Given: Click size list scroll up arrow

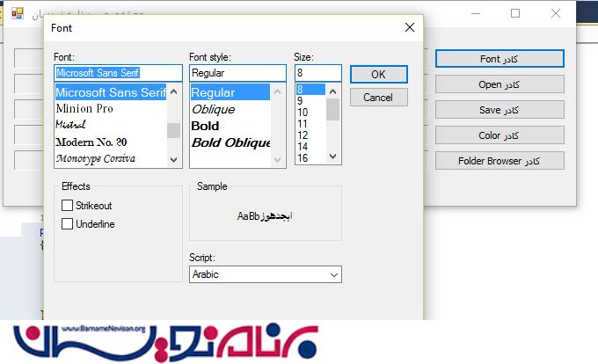Looking at the screenshot, I should (333, 91).
